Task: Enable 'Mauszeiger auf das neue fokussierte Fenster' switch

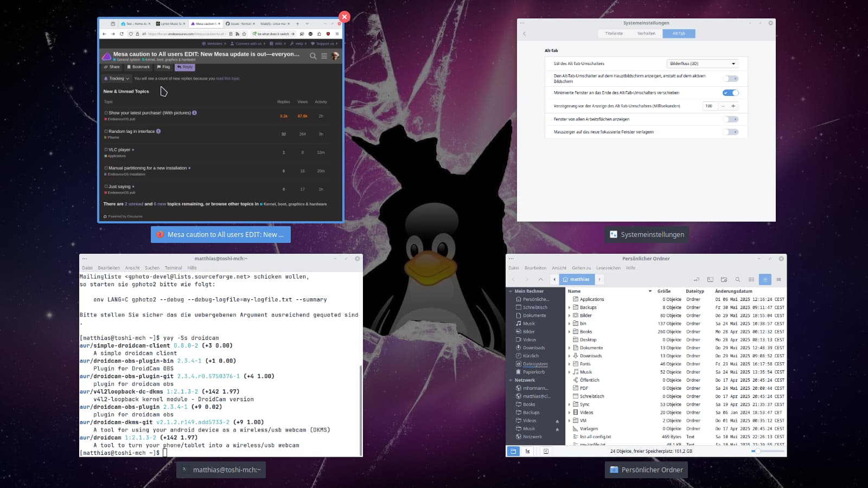Action: tap(730, 132)
